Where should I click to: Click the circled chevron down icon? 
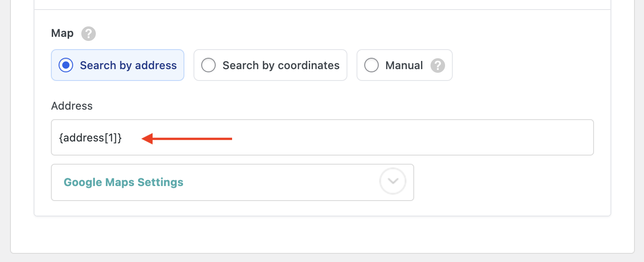tap(393, 182)
